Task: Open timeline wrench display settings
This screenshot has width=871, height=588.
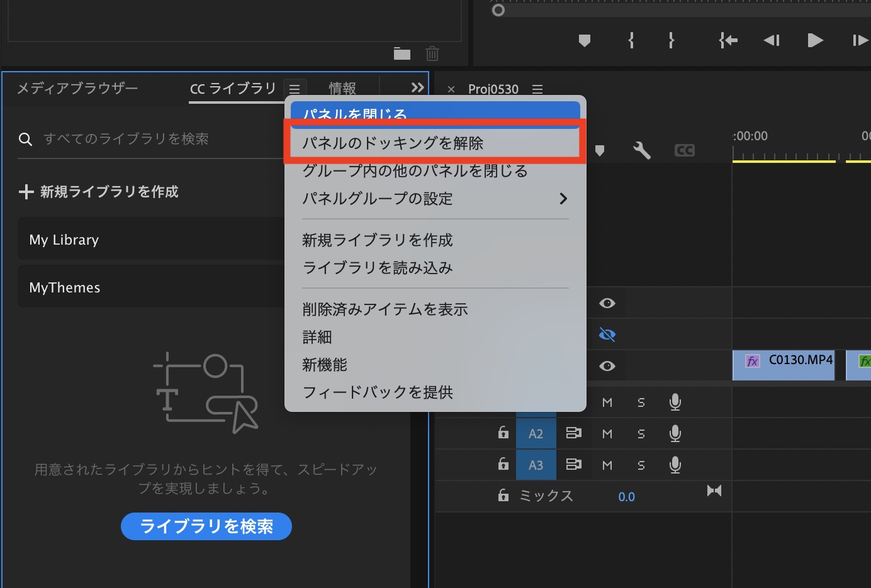Action: 641,150
